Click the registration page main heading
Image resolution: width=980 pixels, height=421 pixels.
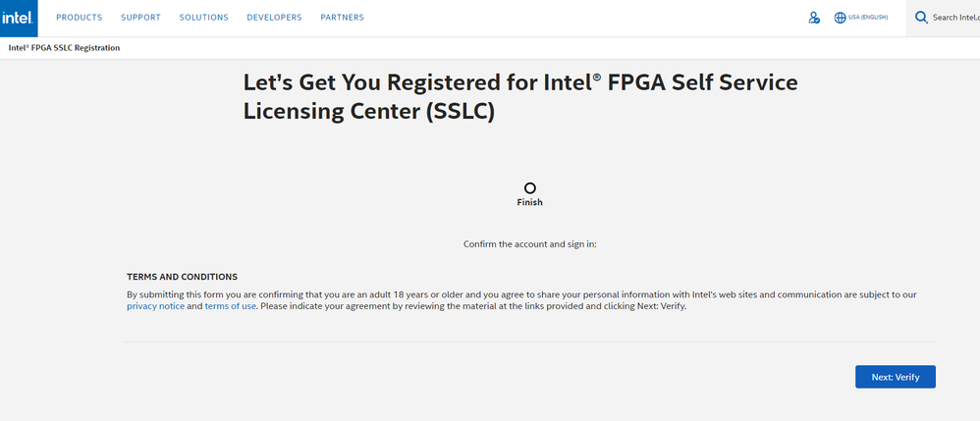pyautogui.click(x=520, y=96)
